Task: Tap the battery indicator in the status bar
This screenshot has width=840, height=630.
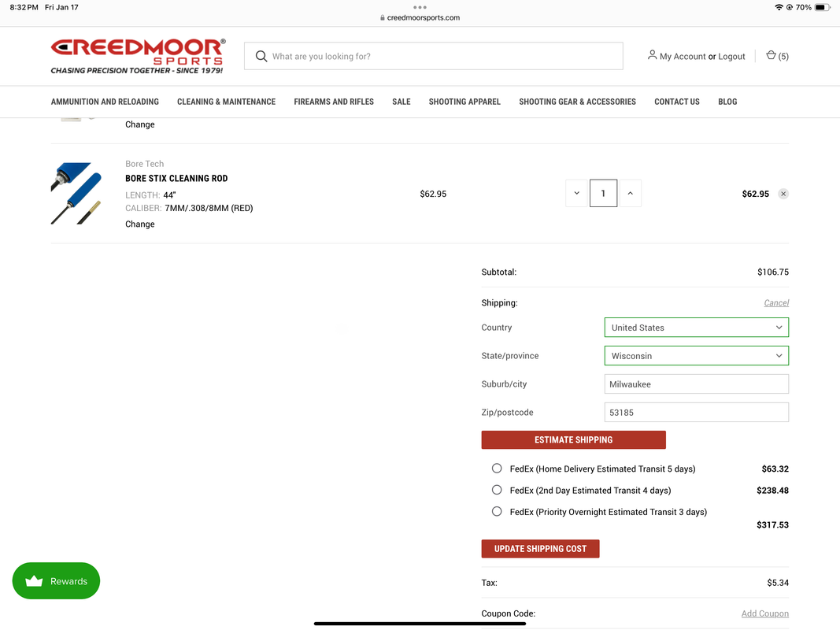Action: point(823,8)
